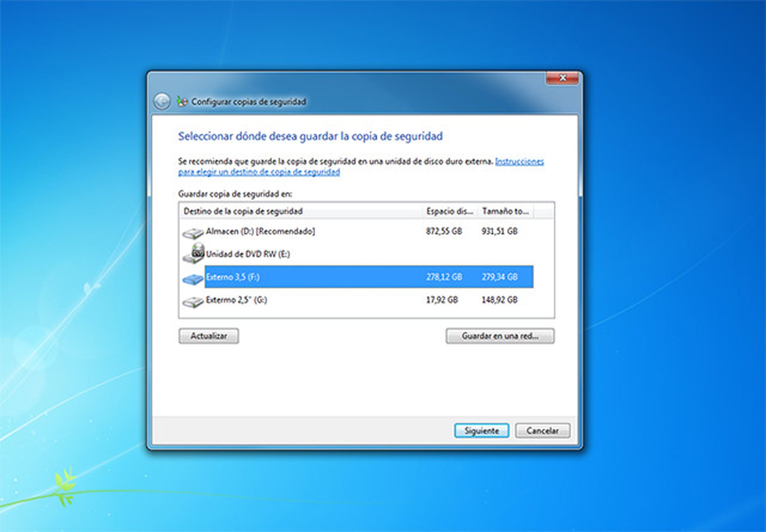Click the 'Espacio dis...' column header
The height and width of the screenshot is (532, 766).
[x=449, y=211]
